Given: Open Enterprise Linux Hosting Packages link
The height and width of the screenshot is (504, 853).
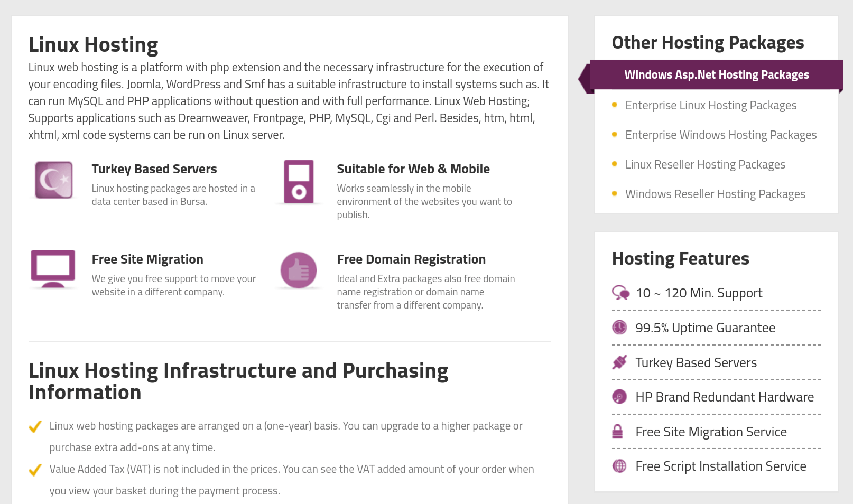Looking at the screenshot, I should (x=711, y=105).
